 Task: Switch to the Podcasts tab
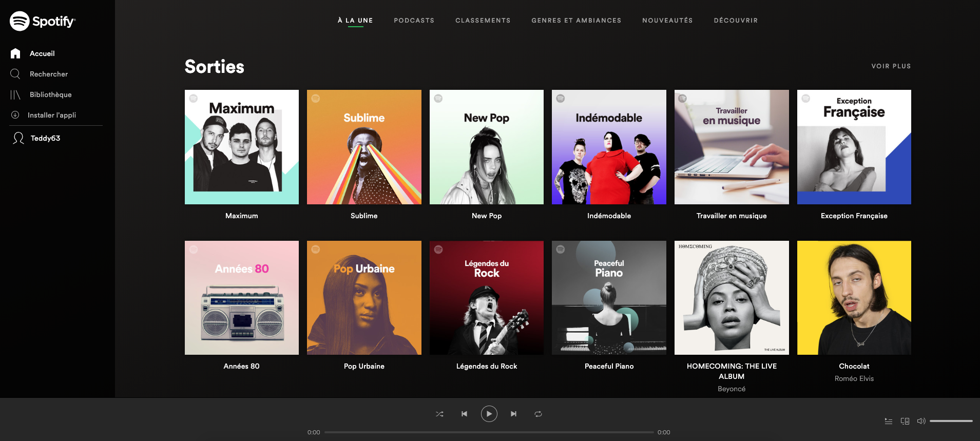(414, 21)
